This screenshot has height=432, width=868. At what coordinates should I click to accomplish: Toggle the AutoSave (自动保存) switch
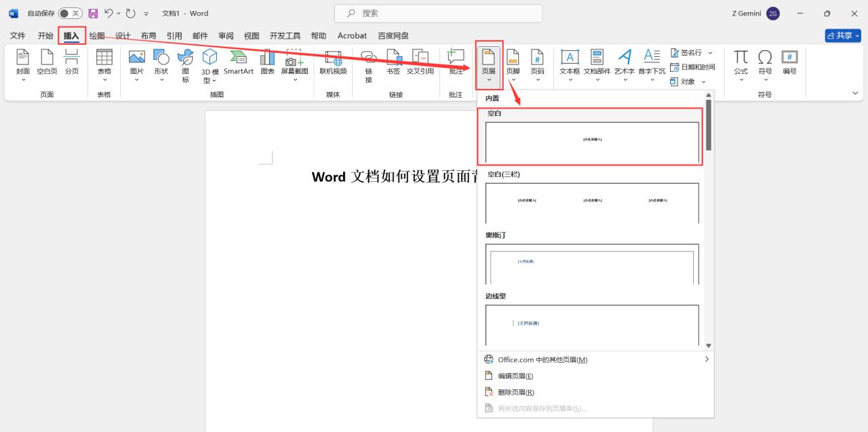[x=70, y=14]
